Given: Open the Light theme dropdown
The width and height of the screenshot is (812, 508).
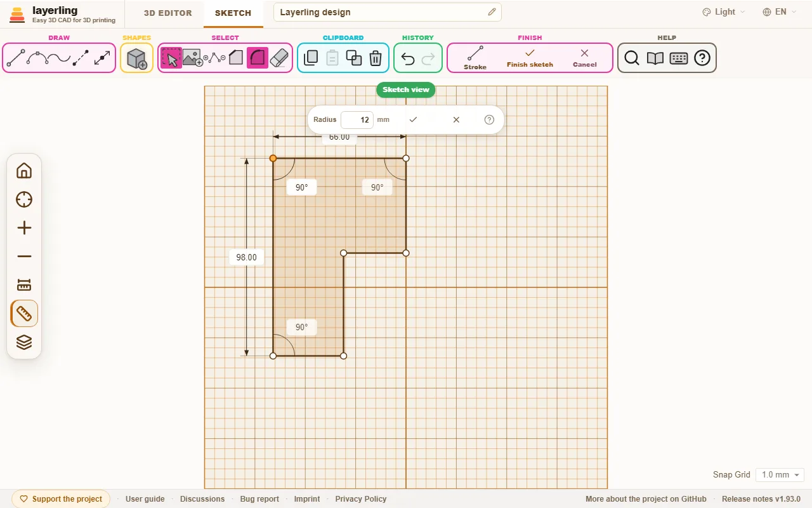Looking at the screenshot, I should pos(724,12).
